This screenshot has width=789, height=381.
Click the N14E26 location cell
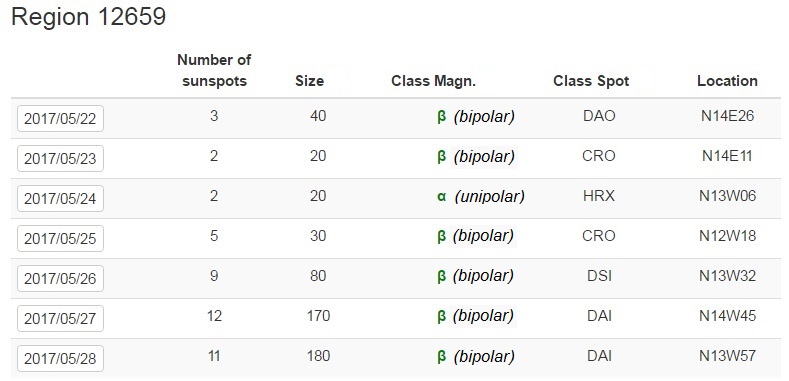(x=728, y=116)
